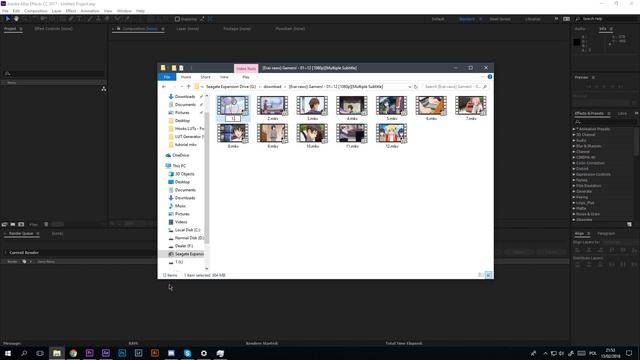Select the 10.mkv video file
Viewport: 640px width, 360px height.
pos(312,136)
